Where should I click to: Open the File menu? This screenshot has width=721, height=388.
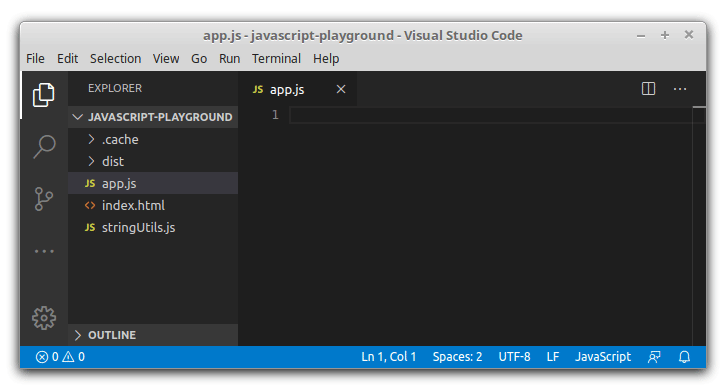click(x=35, y=59)
